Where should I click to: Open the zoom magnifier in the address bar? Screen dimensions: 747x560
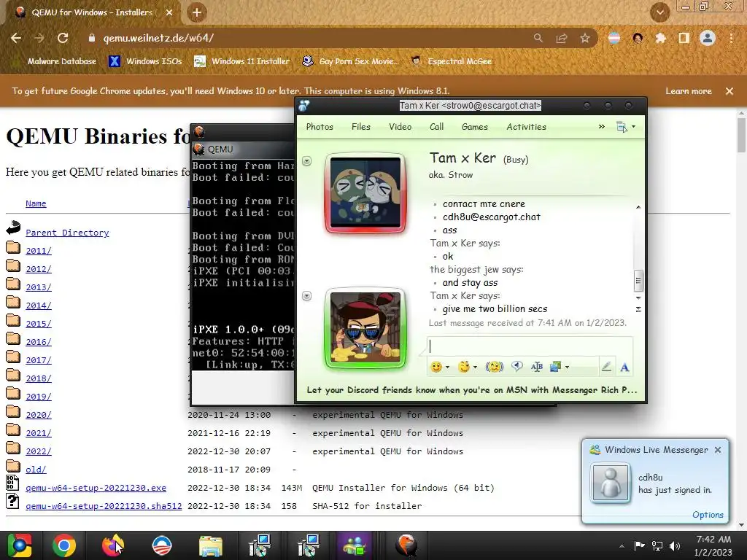[x=538, y=38]
